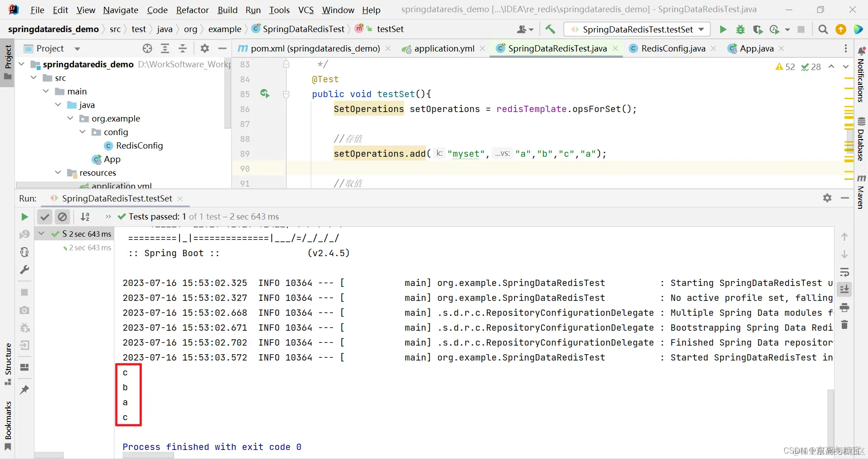Toggle show passed tests
This screenshot has height=459, width=868.
(45, 217)
